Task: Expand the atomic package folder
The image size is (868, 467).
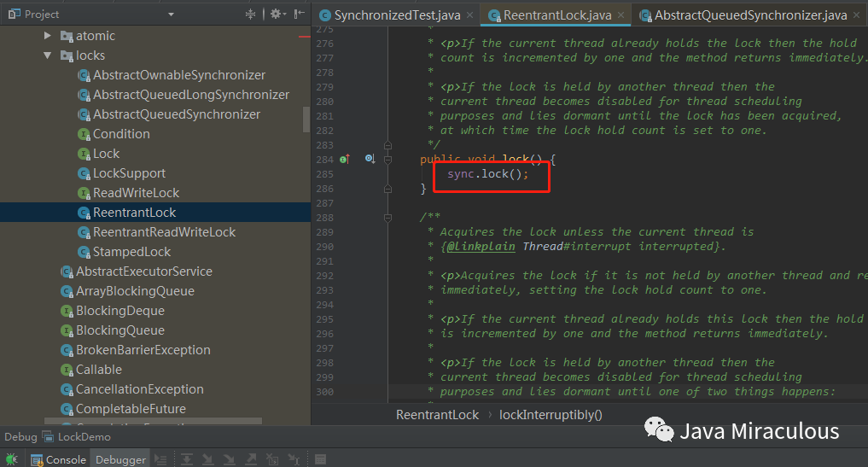Action: [48, 36]
